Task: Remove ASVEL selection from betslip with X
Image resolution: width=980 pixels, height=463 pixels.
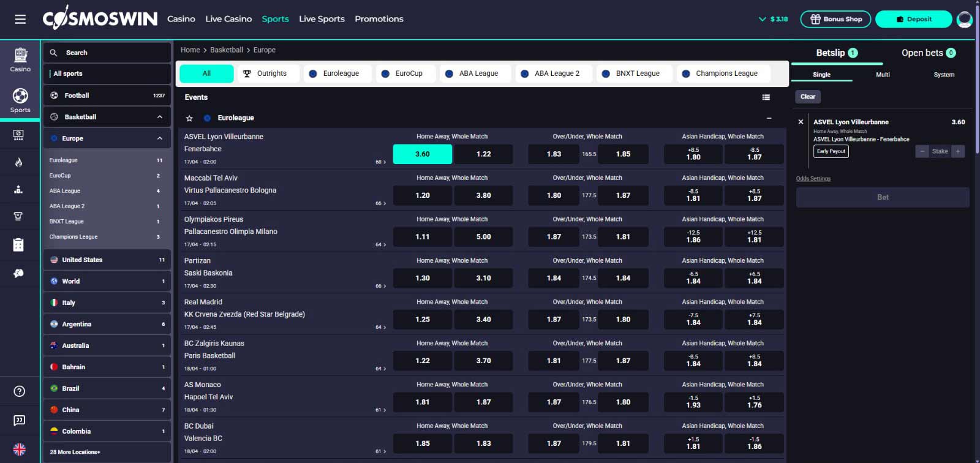Action: click(801, 122)
